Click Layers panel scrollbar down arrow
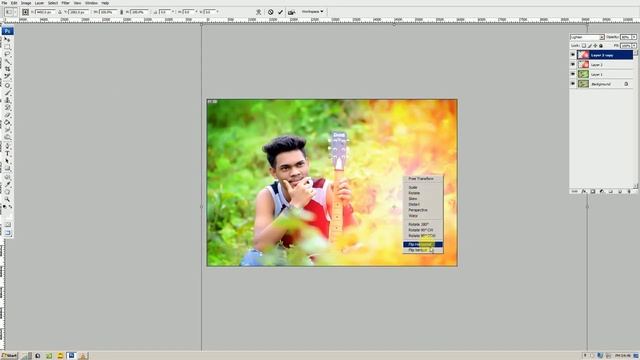 636,186
